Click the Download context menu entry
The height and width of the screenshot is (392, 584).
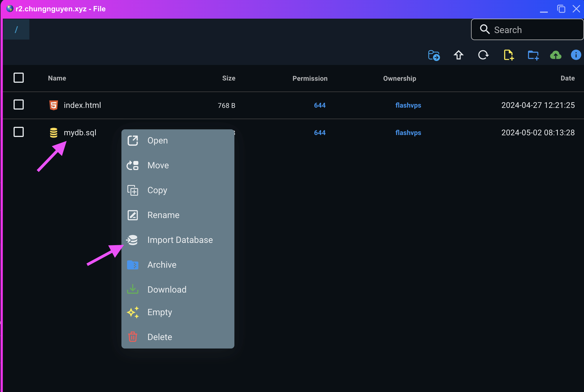click(167, 289)
